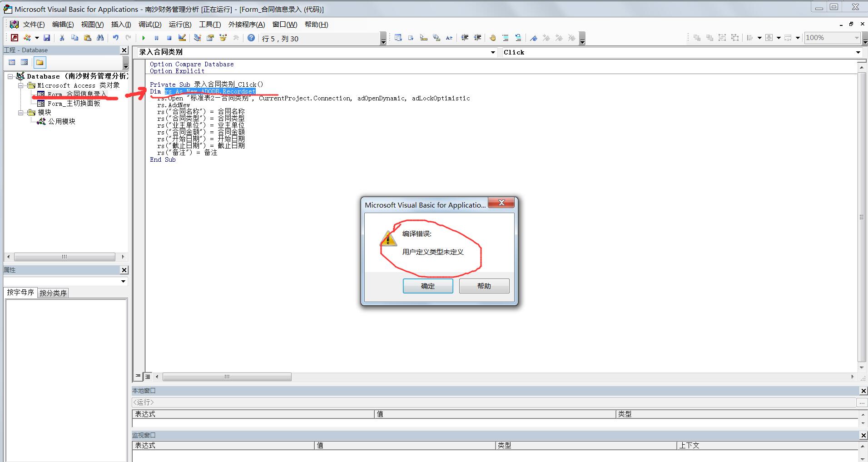Stop execution with Reset square icon
This screenshot has width=868, height=462.
click(x=169, y=38)
